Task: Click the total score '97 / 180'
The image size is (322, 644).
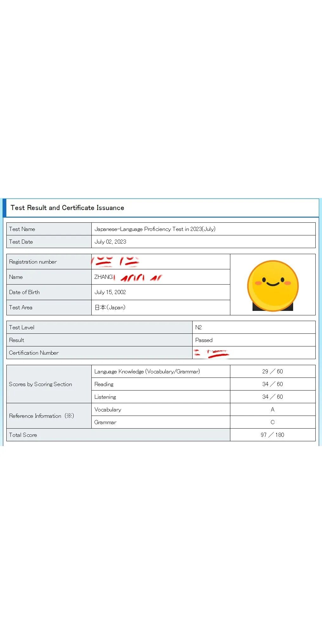Action: 273,435
